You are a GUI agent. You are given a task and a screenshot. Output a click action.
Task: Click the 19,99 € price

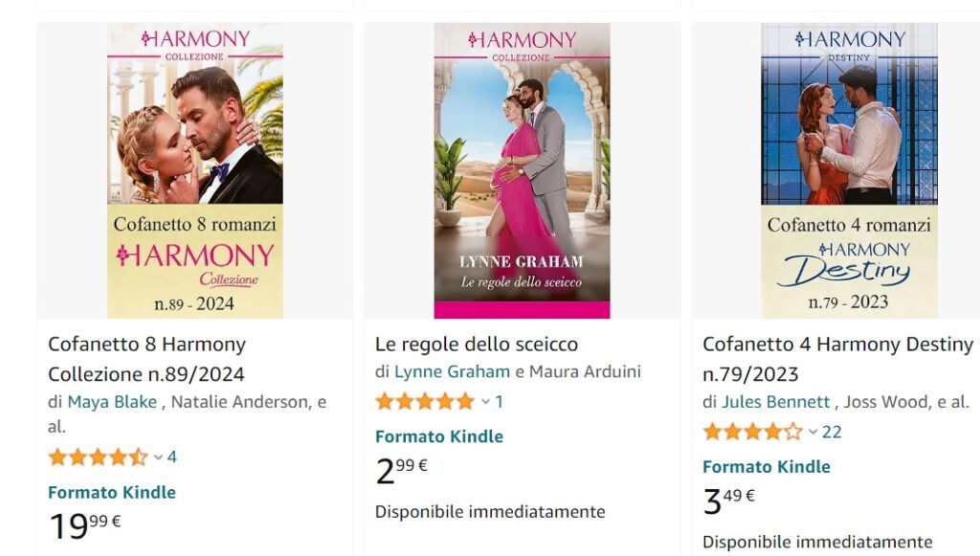point(85,525)
